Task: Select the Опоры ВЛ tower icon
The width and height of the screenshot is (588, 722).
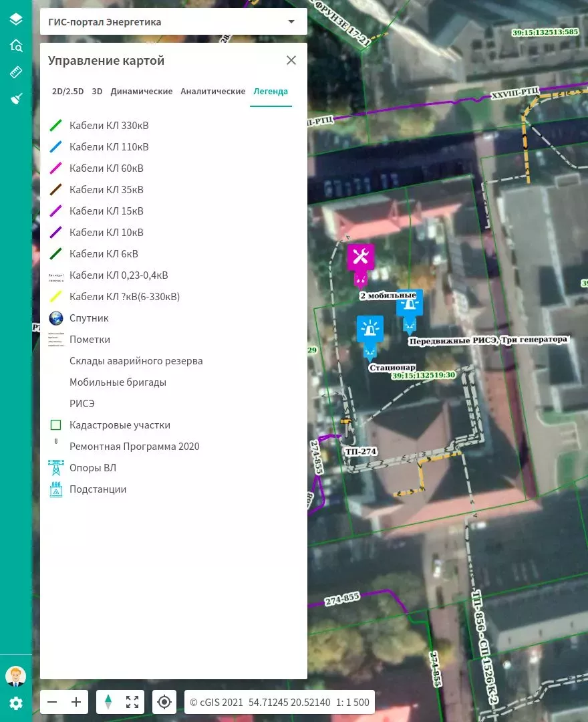Action: 56,467
